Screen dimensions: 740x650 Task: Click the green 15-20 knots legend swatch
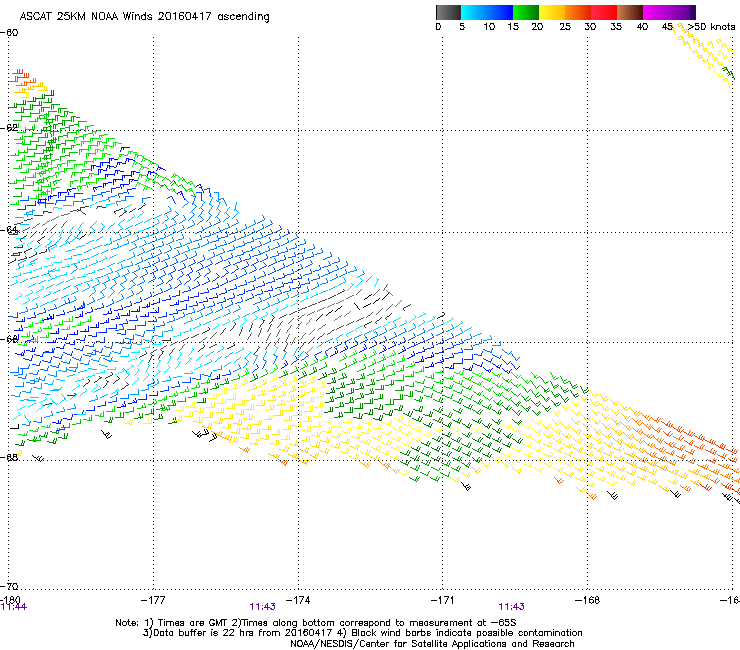(x=526, y=12)
